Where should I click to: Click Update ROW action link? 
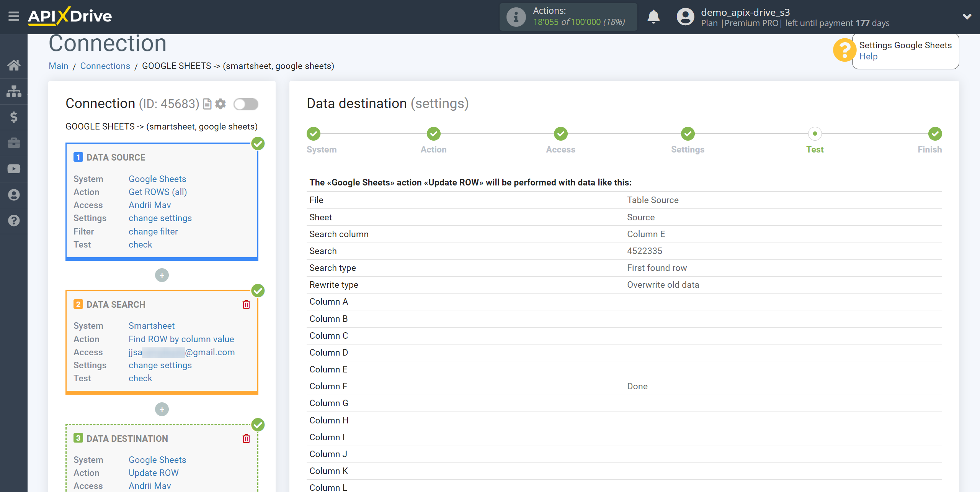pyautogui.click(x=154, y=473)
